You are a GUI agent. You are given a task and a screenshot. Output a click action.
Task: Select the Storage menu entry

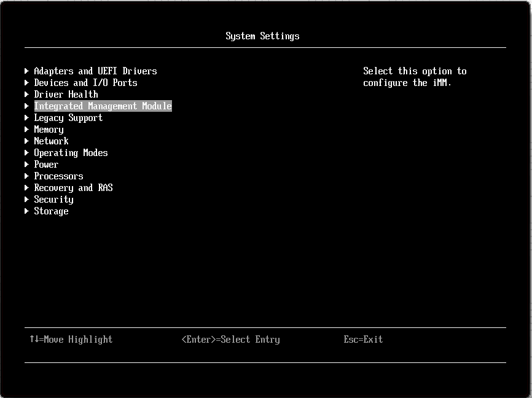click(51, 211)
